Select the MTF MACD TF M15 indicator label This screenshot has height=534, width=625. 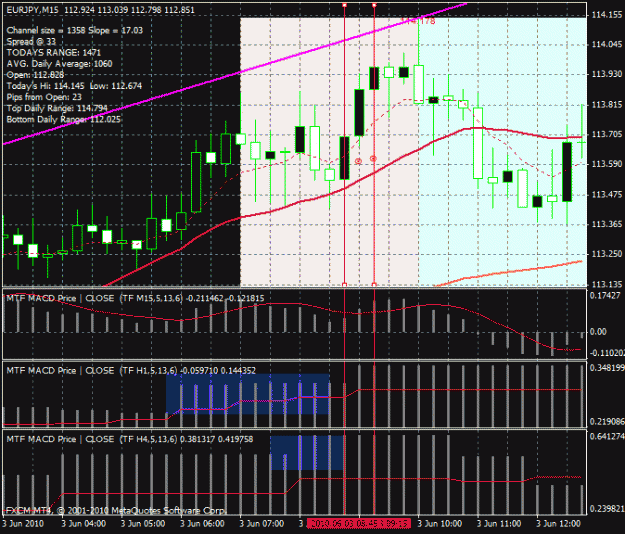click(x=135, y=298)
